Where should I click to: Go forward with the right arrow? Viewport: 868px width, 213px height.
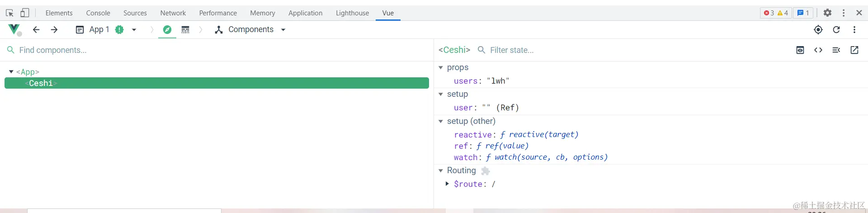54,30
